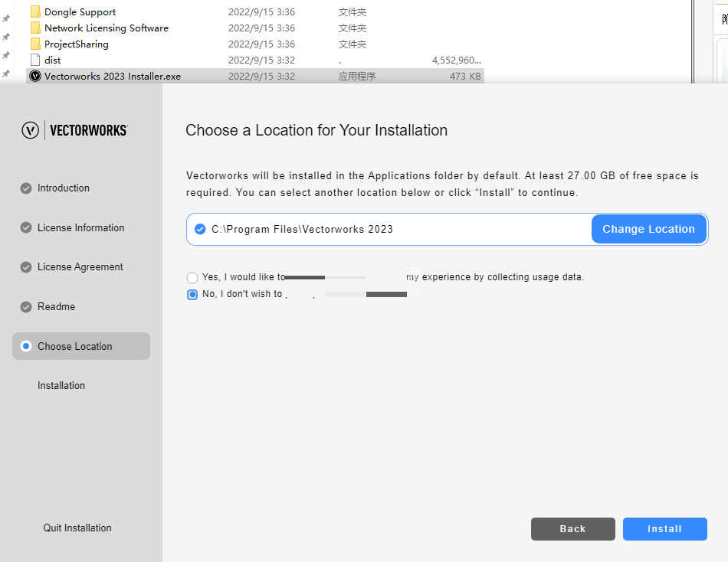Click the Introduction completed check icon
The width and height of the screenshot is (728, 562).
pos(26,188)
